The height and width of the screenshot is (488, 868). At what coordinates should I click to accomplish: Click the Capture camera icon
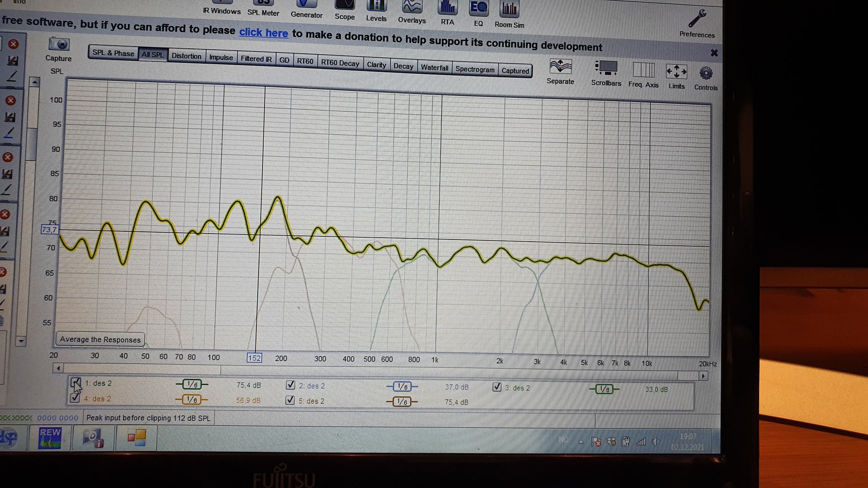pos(59,44)
